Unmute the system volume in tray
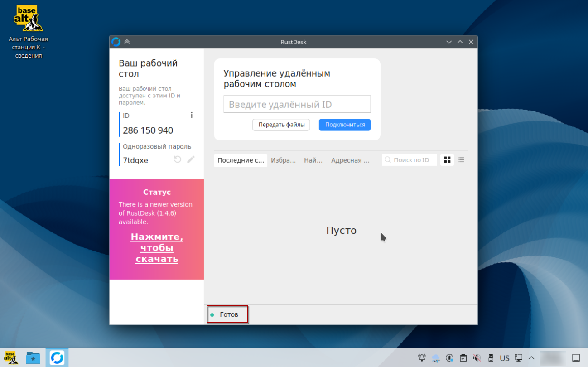Image resolution: width=588 pixels, height=367 pixels. pyautogui.click(x=477, y=357)
